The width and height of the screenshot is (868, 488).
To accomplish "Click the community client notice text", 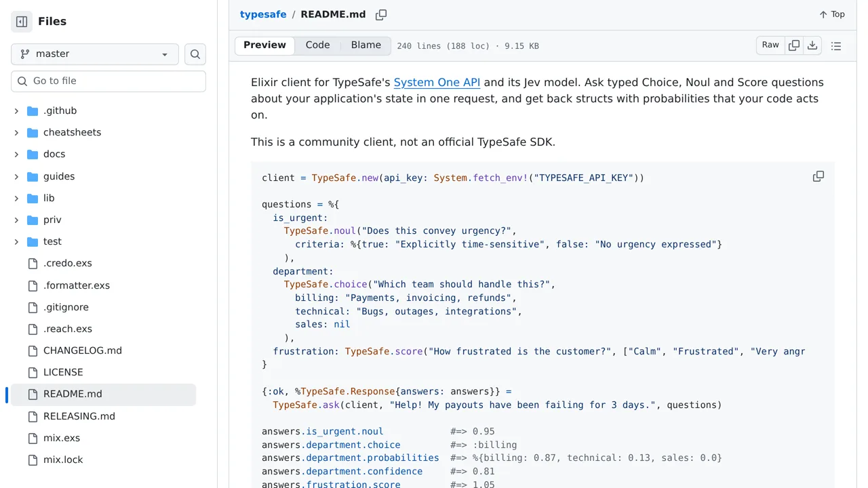I will pyautogui.click(x=403, y=142).
